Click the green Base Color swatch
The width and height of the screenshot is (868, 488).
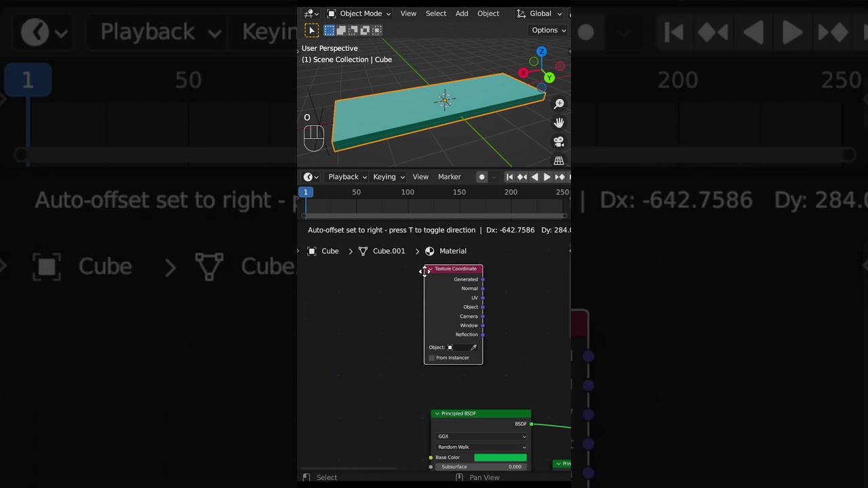coord(500,457)
